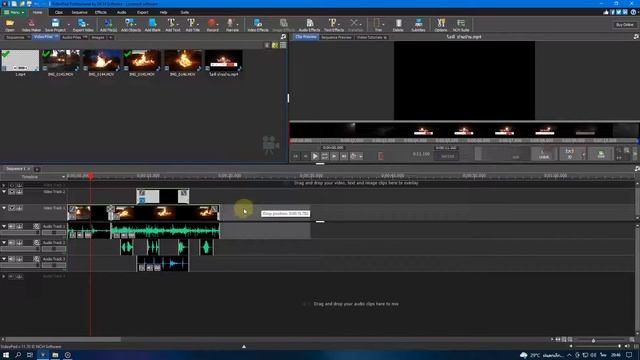
Task: Select the IMG_0146.MOV thumbnail in bin
Action: (183, 60)
